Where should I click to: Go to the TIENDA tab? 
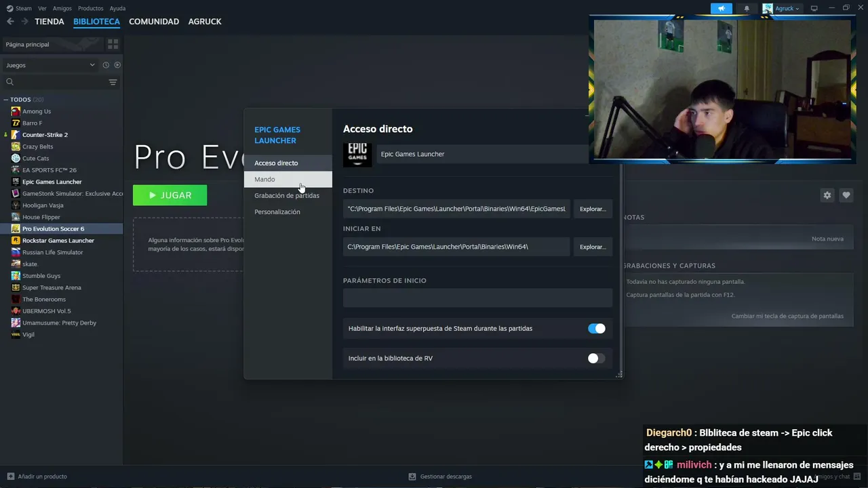click(50, 22)
